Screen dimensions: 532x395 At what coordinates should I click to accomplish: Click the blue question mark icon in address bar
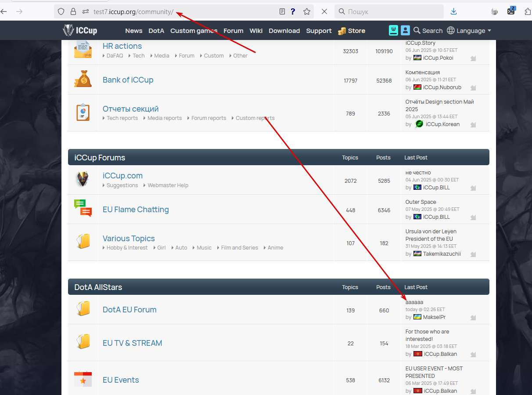(293, 11)
